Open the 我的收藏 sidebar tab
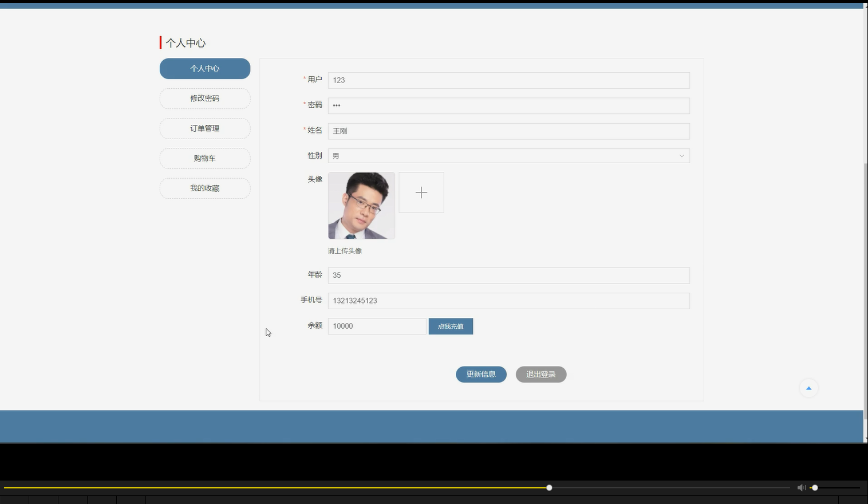This screenshot has width=868, height=504. point(205,188)
